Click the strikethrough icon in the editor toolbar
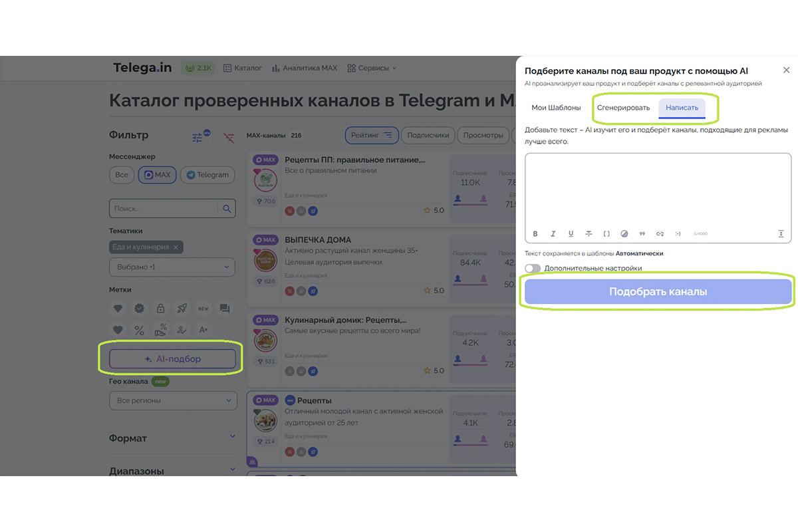798x532 pixels. [589, 233]
